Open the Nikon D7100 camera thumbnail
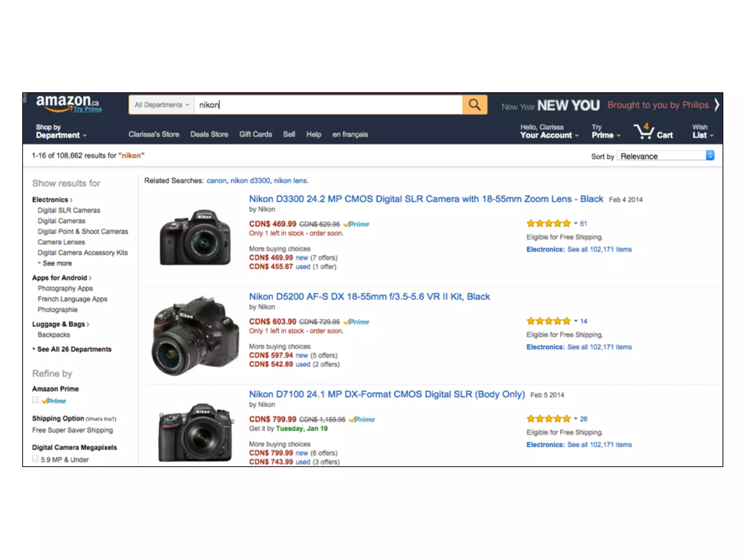 tap(196, 432)
